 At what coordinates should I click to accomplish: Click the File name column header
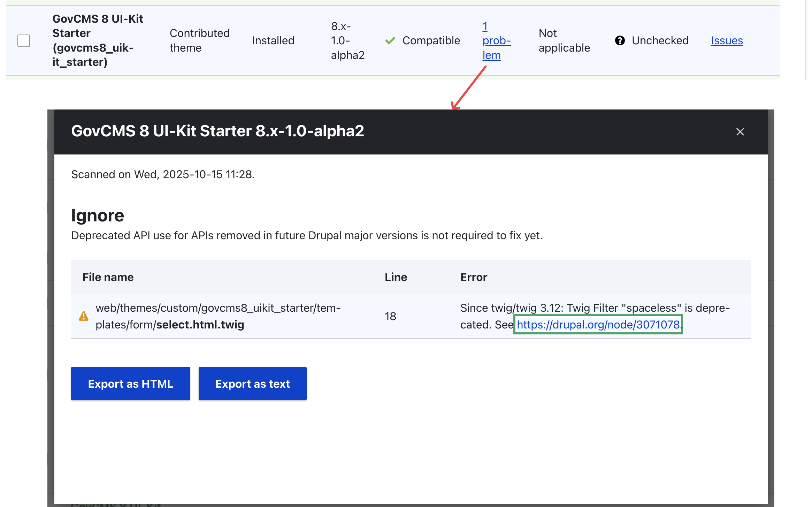[x=108, y=277]
